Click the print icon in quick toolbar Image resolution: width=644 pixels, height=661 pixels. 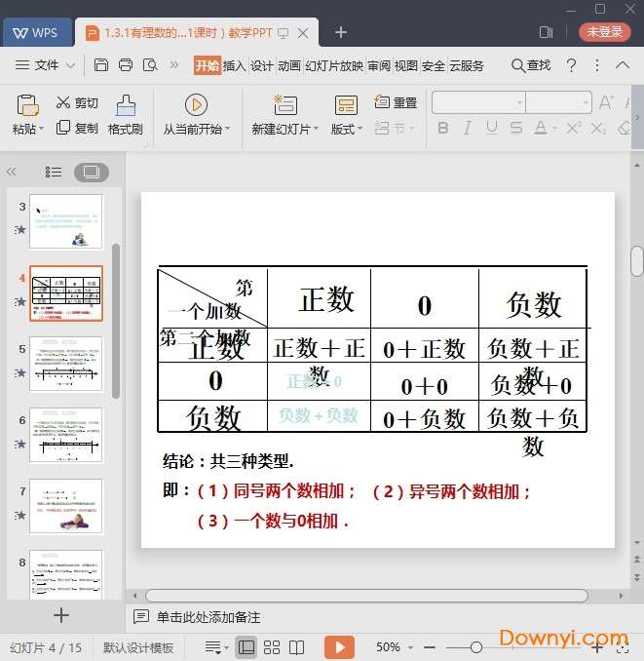[x=126, y=65]
